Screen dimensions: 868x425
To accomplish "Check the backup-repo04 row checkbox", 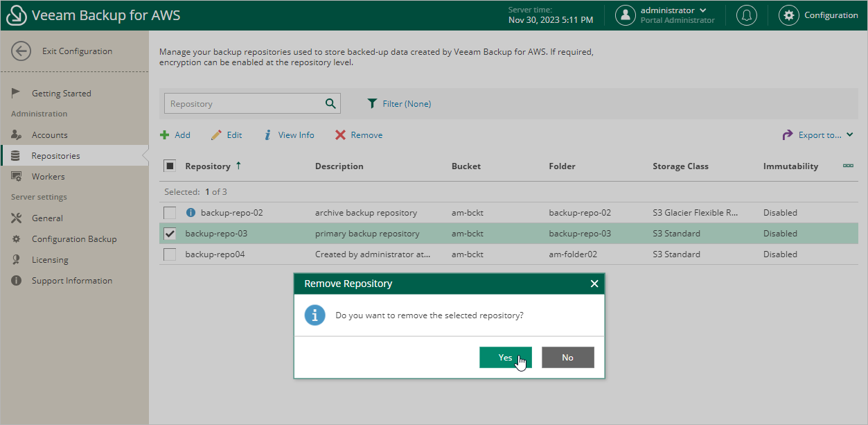I will pos(170,254).
